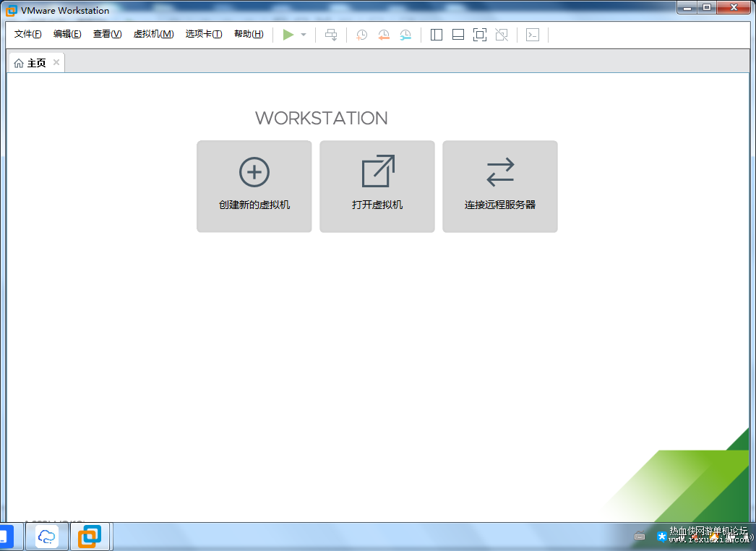756x551 pixels.
Task: Toggle the library sidebar panel icon
Action: (437, 35)
